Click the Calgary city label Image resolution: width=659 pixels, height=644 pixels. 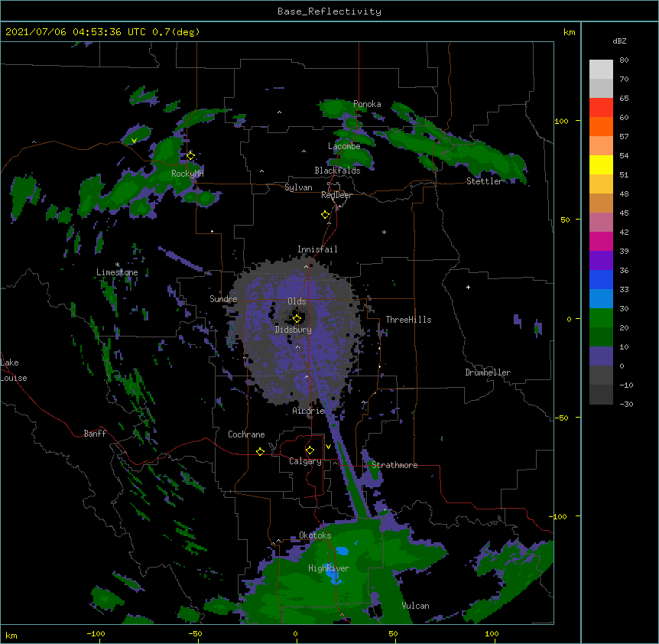[305, 461]
